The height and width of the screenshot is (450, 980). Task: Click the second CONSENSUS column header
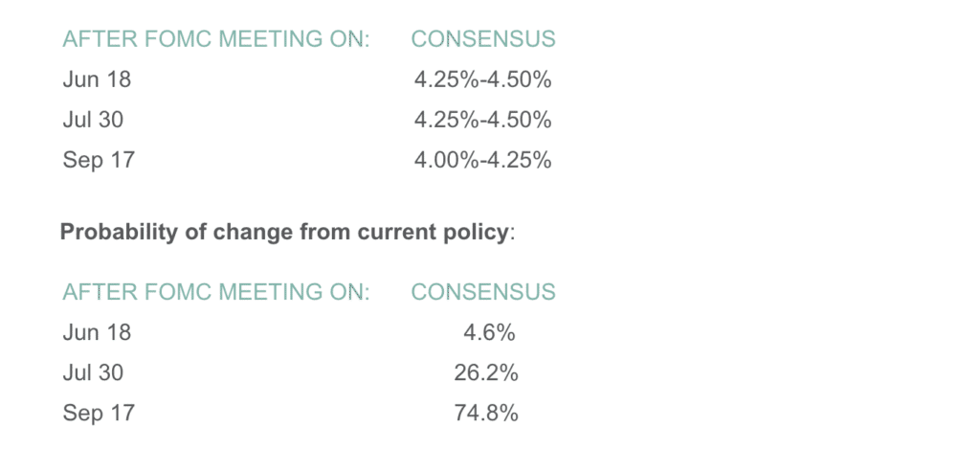[x=483, y=292]
